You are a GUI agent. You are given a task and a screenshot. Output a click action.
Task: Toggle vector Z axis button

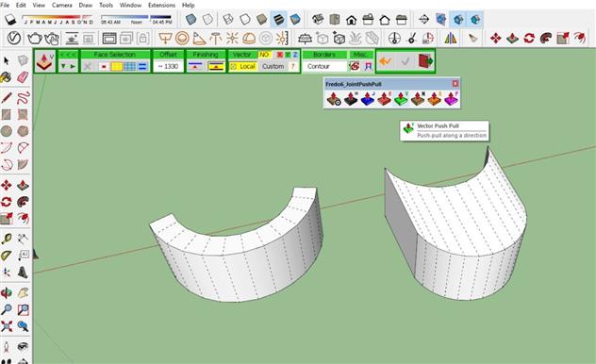295,55
